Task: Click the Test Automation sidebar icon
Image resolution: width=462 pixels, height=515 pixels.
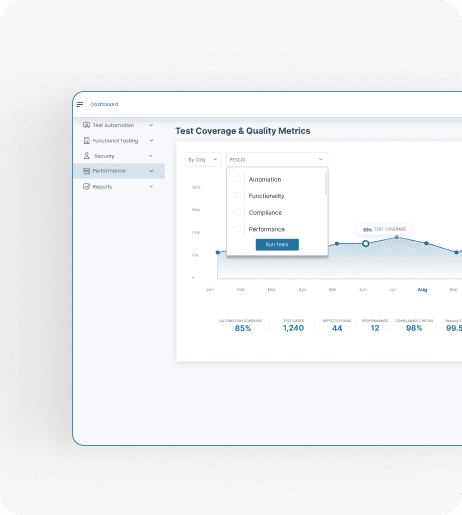Action: click(86, 125)
